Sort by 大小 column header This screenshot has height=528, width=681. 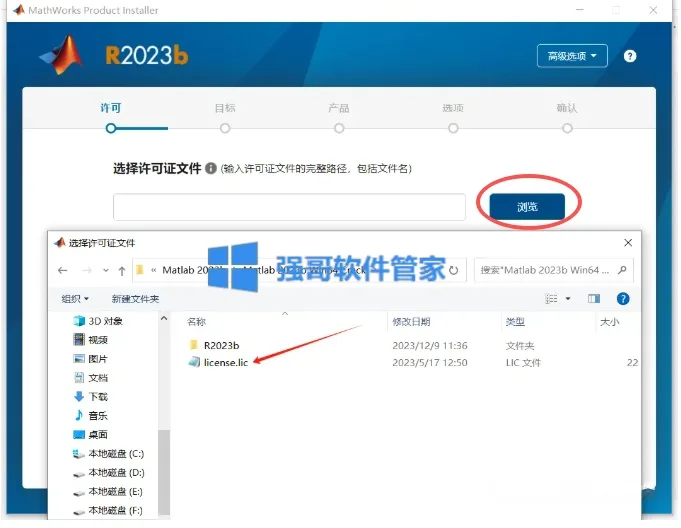pyautogui.click(x=609, y=322)
